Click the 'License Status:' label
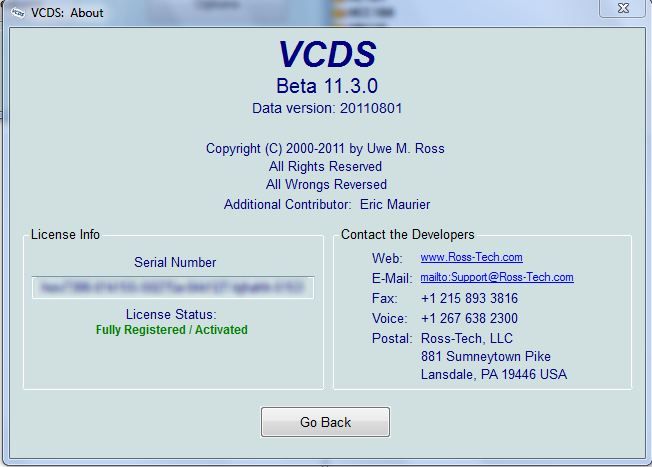 click(171, 314)
